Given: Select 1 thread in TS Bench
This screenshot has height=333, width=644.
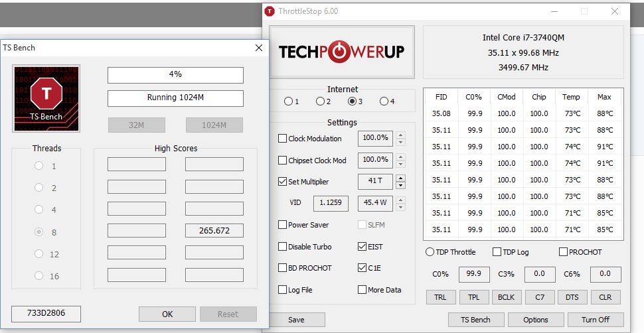Looking at the screenshot, I should [39, 165].
